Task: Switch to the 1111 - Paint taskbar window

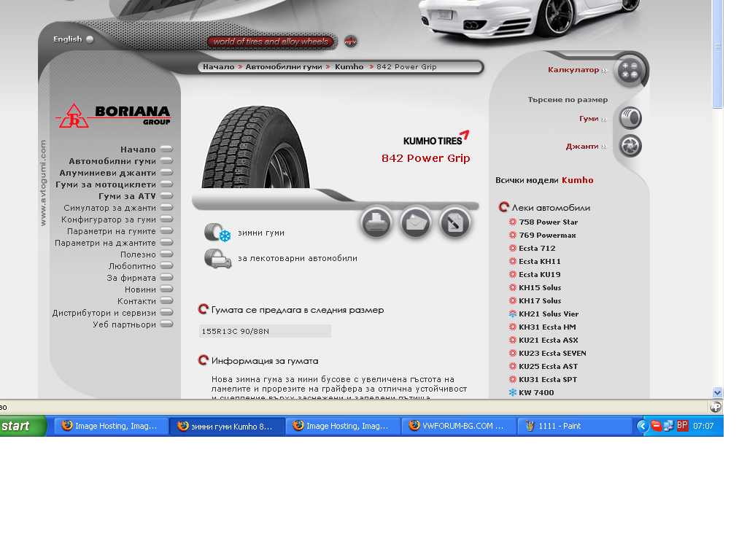Action: tap(575, 426)
